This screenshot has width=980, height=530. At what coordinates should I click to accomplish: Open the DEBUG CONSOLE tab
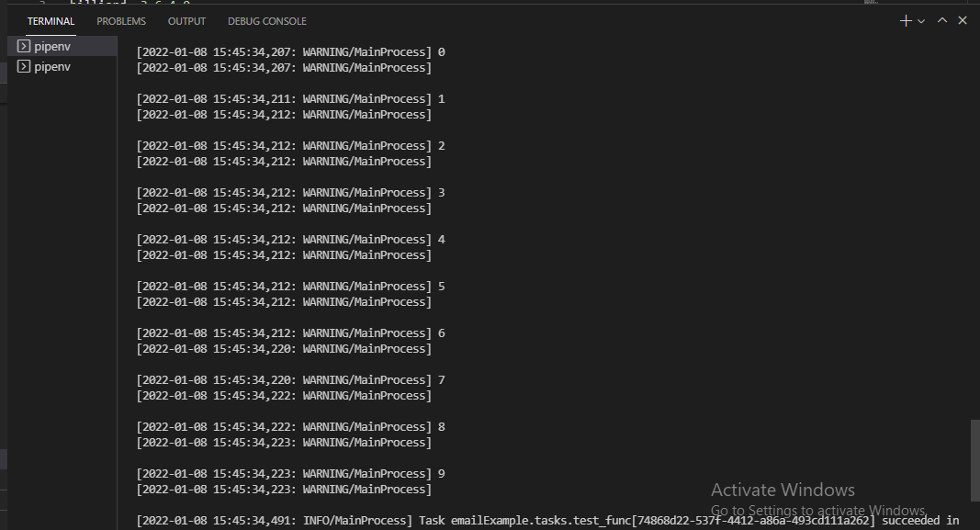tap(266, 20)
